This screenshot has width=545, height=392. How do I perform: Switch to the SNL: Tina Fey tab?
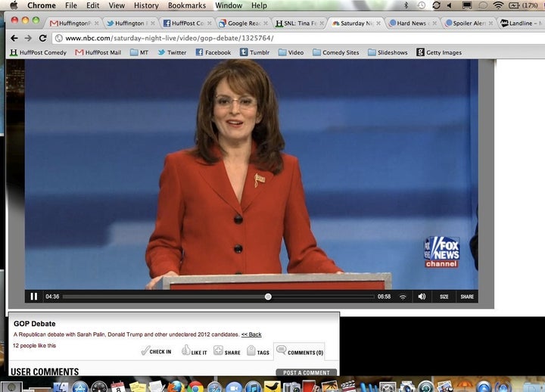pos(300,23)
